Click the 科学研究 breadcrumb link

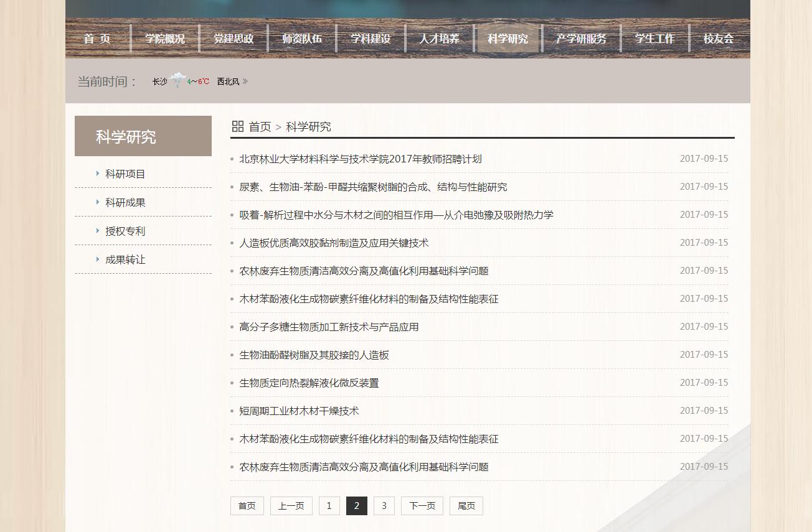pos(308,127)
